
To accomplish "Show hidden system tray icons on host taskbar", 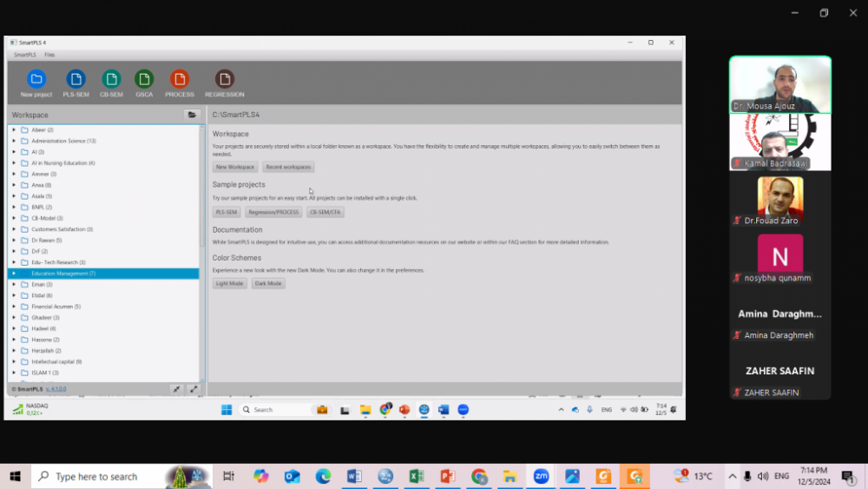I will click(x=733, y=476).
